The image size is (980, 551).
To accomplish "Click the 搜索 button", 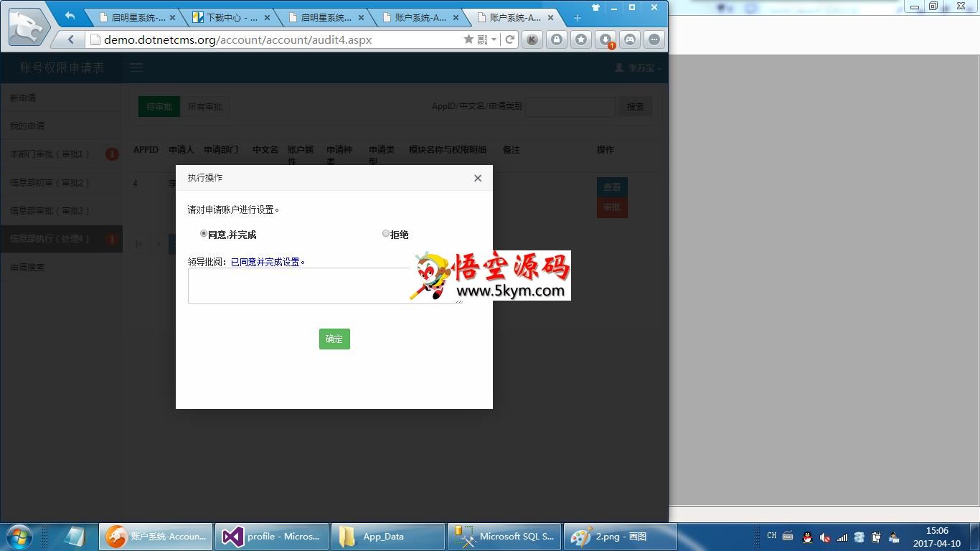I will 635,106.
